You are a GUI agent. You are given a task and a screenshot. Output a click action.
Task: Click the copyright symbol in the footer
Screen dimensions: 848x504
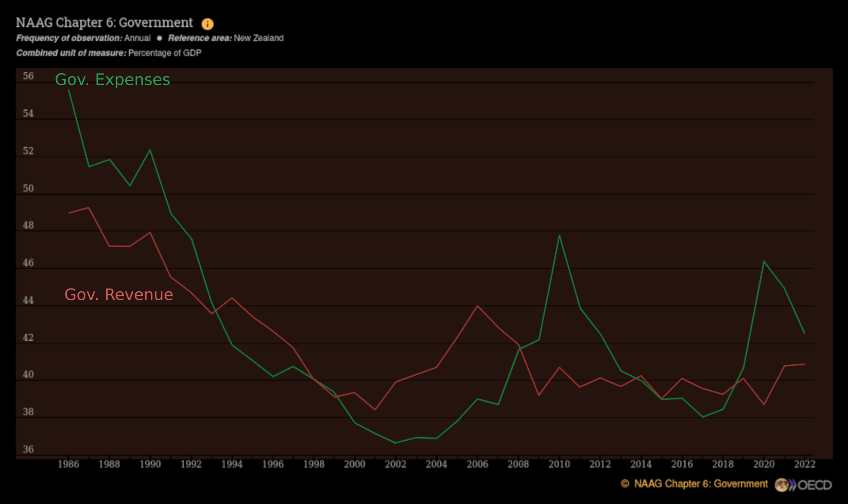point(625,484)
